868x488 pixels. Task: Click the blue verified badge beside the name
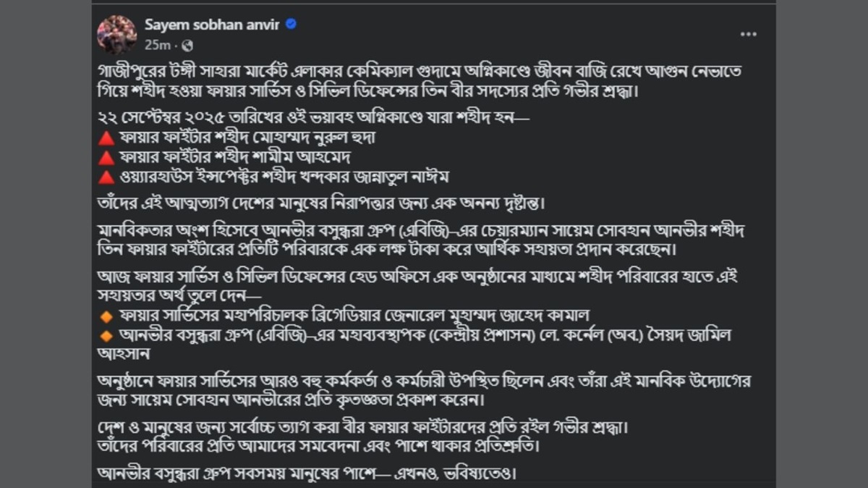coord(291,25)
